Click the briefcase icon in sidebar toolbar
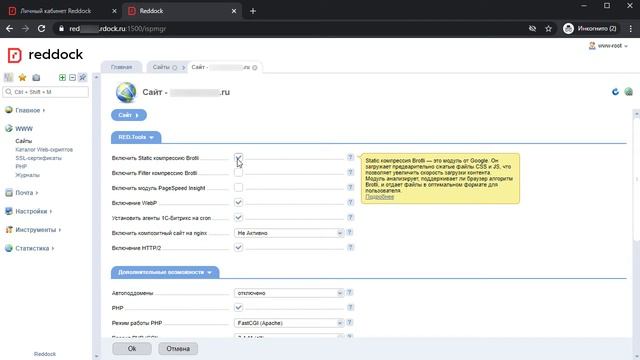This screenshot has height=360, width=640. tap(36, 78)
